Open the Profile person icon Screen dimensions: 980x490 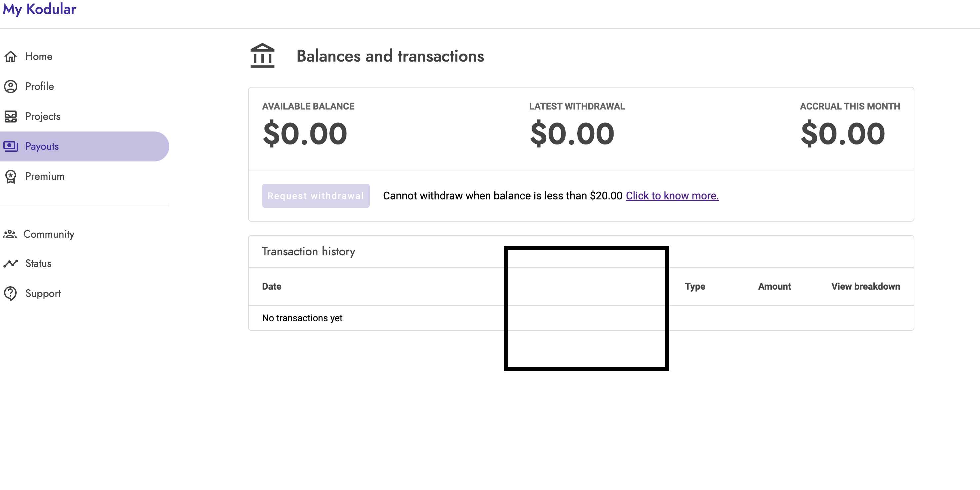point(11,86)
